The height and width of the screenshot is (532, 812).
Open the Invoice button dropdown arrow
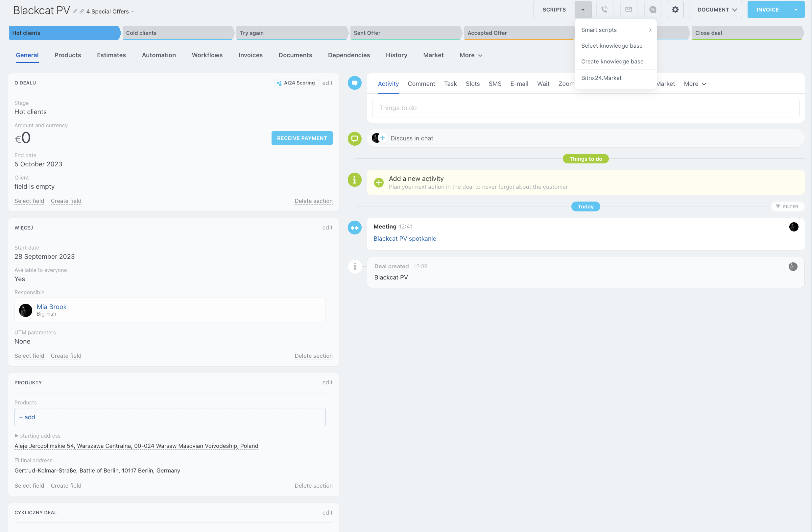pos(796,10)
